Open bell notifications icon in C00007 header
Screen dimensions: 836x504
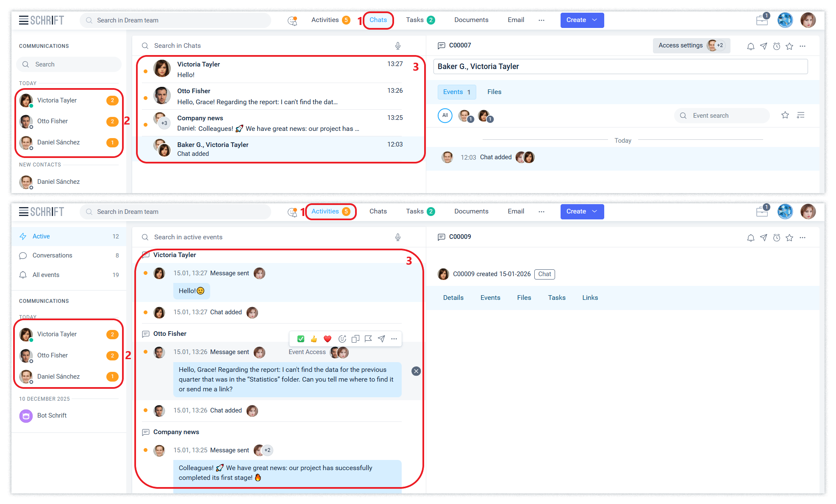click(750, 46)
